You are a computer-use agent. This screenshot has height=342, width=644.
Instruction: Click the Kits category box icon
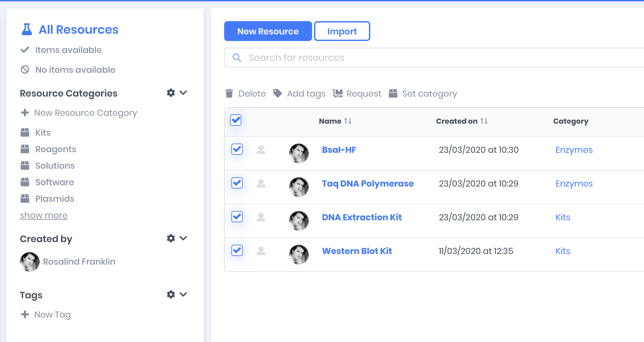(x=25, y=133)
